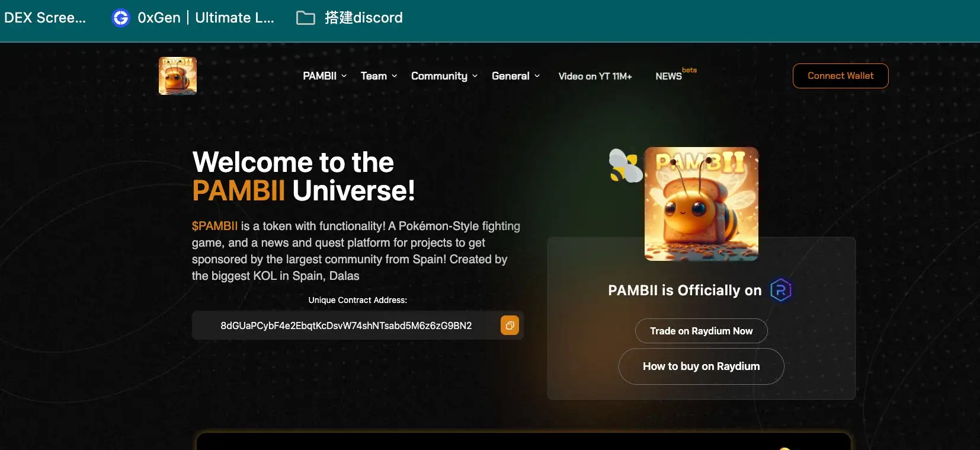The image size is (980, 450).
Task: Go to the NEWS beta page
Action: tap(669, 76)
